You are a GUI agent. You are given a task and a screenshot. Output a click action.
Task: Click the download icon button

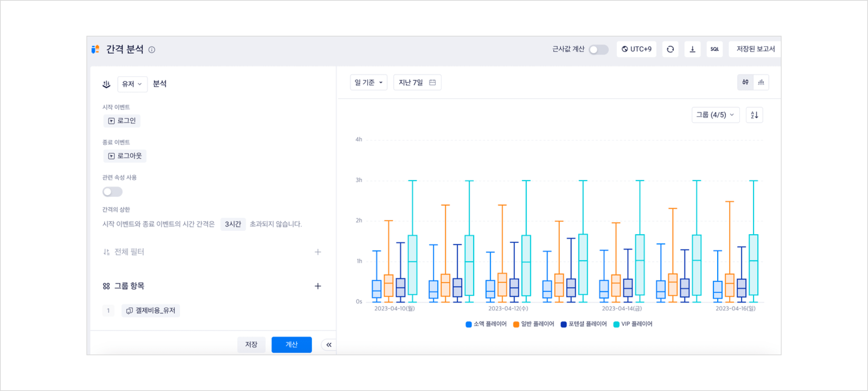tap(692, 49)
